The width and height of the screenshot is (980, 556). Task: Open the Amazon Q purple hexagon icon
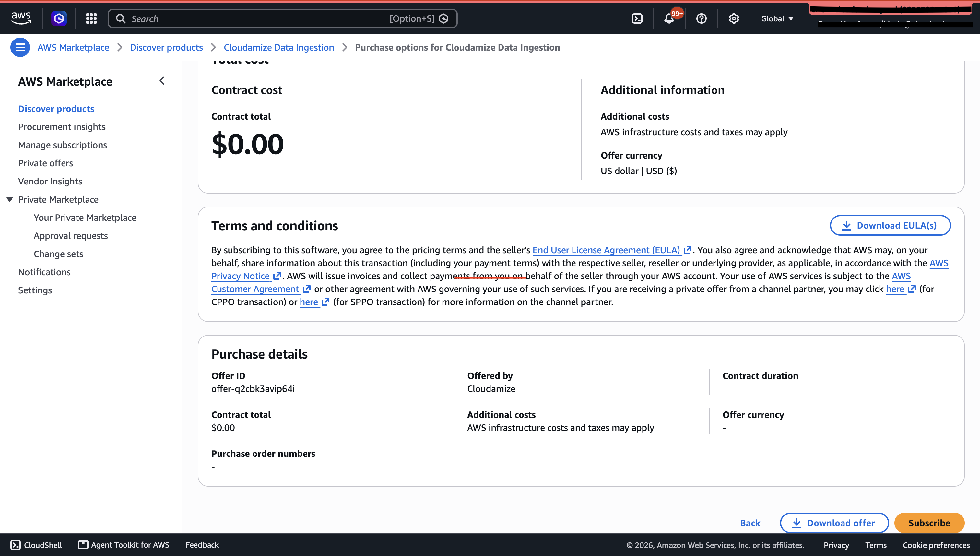[59, 18]
